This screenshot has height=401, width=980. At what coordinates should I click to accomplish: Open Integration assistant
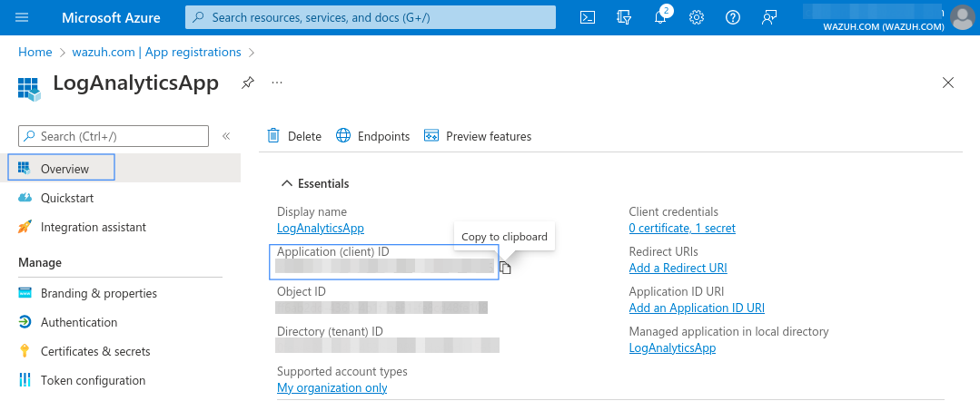94,228
